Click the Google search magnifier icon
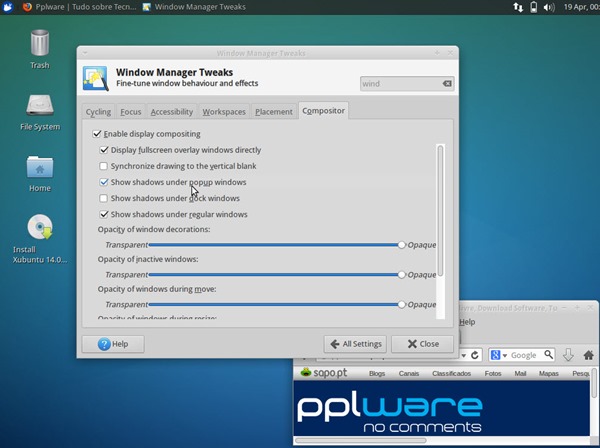The height and width of the screenshot is (448, 600). tap(549, 354)
